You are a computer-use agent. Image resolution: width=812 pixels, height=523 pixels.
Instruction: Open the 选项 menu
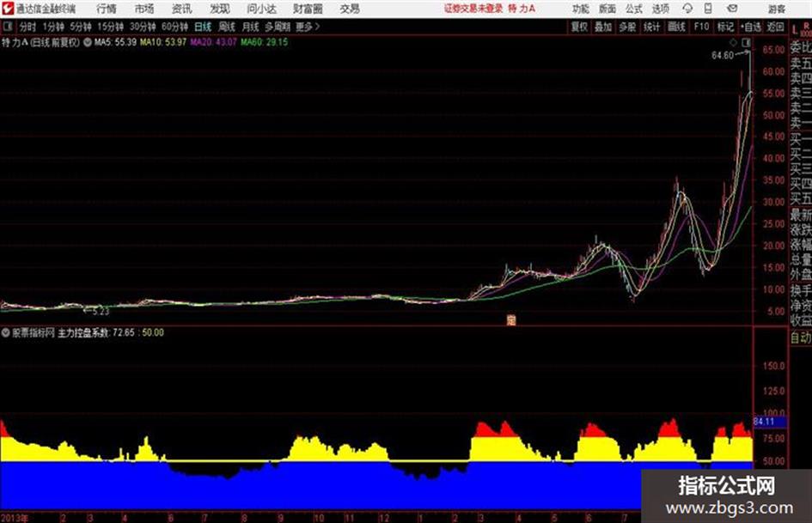660,9
